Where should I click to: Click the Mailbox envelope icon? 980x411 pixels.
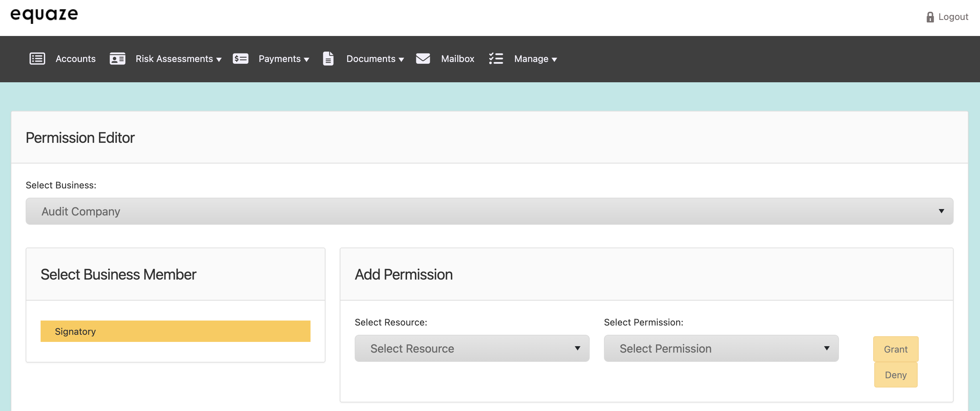(423, 59)
